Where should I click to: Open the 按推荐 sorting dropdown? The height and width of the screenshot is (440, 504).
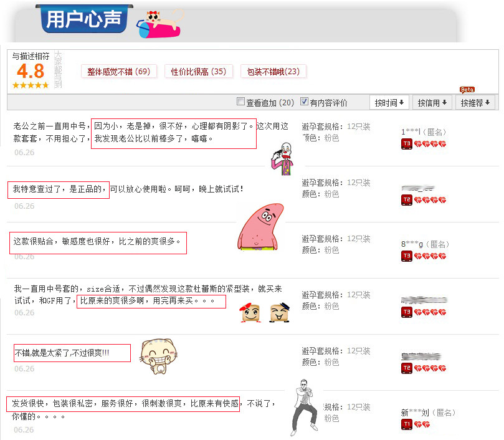pos(475,103)
